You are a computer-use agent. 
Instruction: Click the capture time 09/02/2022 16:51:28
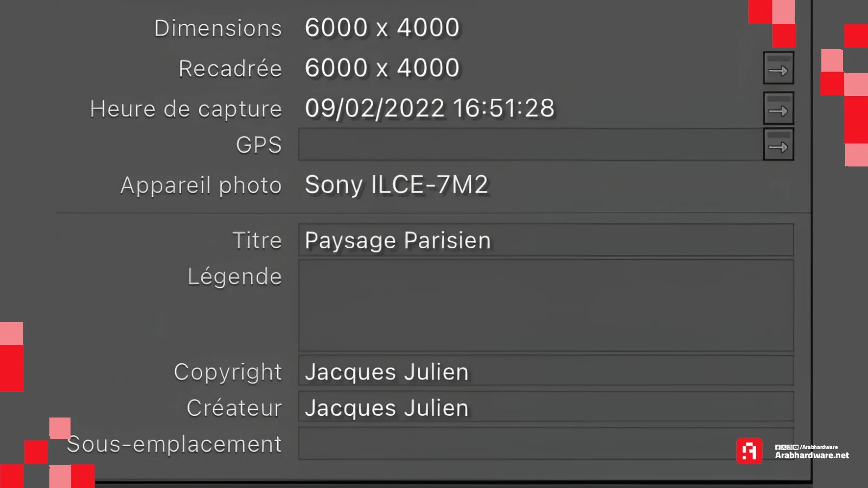[429, 108]
